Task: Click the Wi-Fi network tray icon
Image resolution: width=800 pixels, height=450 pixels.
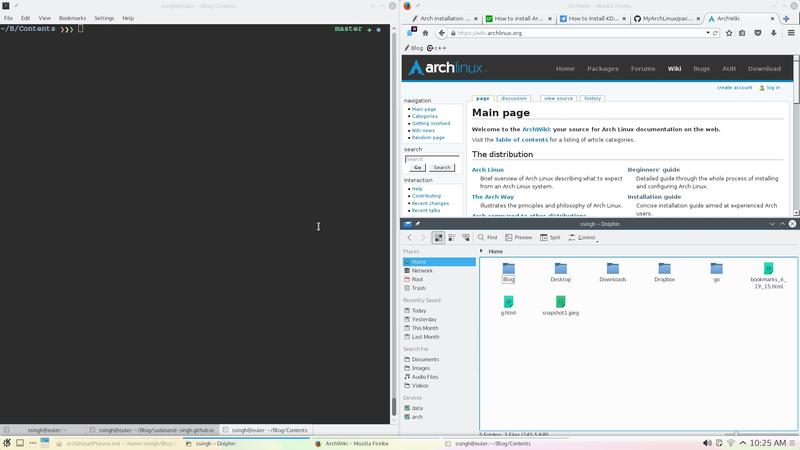Action: (x=731, y=443)
